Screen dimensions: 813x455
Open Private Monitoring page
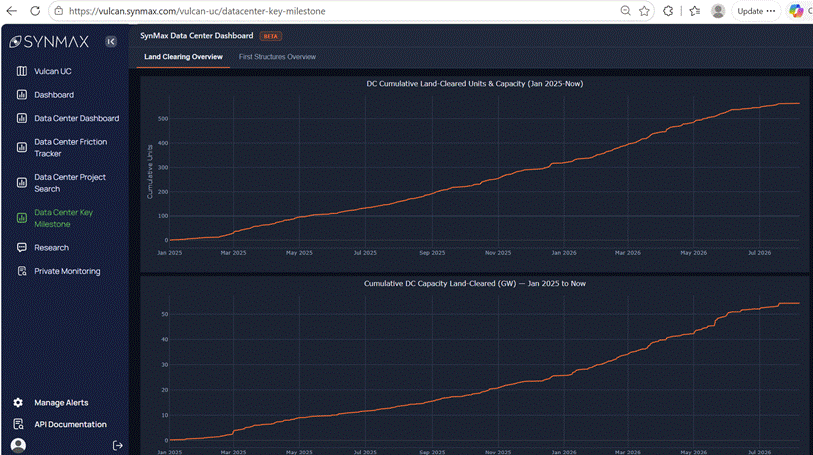[x=67, y=271]
